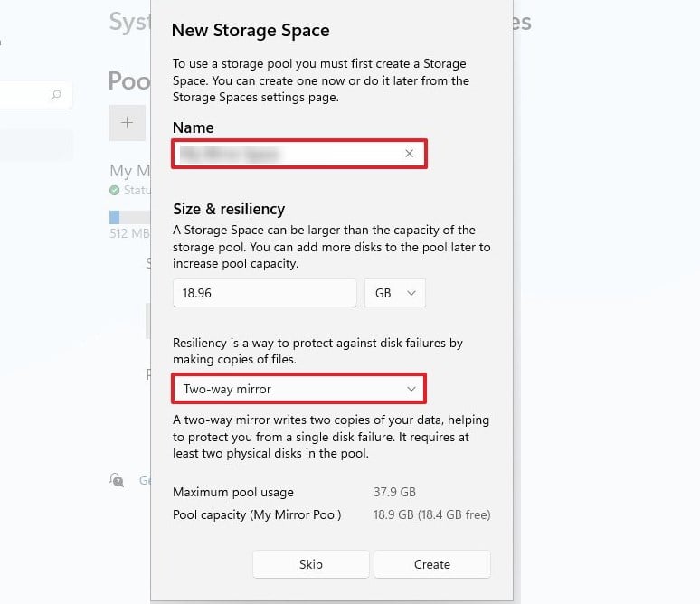Click the green status check icon

click(115, 190)
